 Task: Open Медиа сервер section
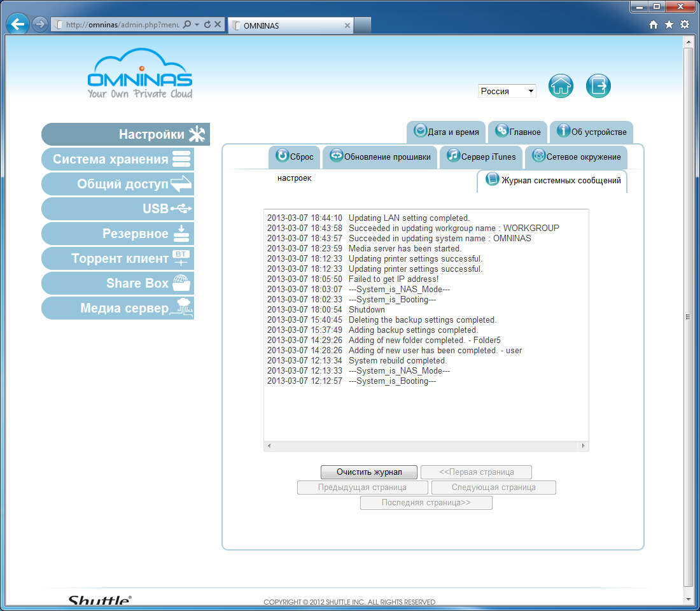click(x=118, y=308)
